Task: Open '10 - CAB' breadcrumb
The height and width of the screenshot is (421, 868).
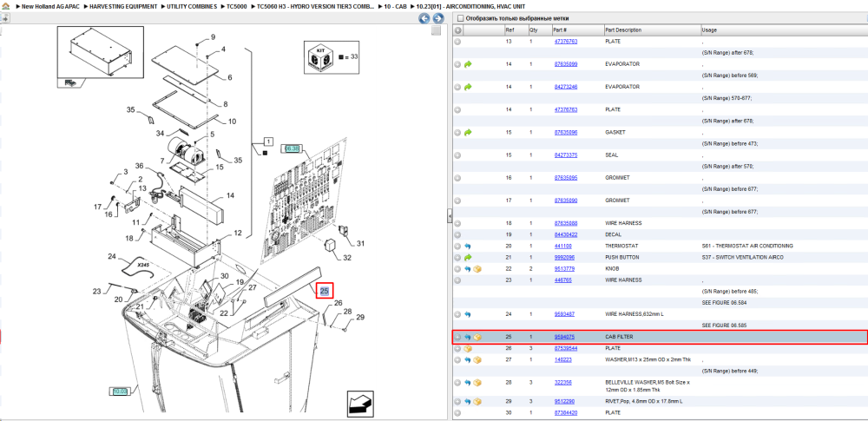Action: click(395, 6)
